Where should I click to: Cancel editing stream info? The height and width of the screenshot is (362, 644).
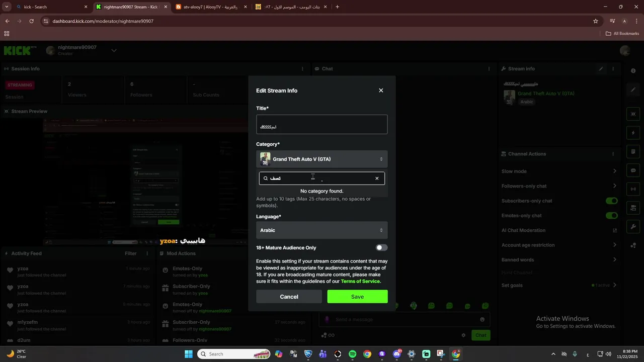click(289, 297)
